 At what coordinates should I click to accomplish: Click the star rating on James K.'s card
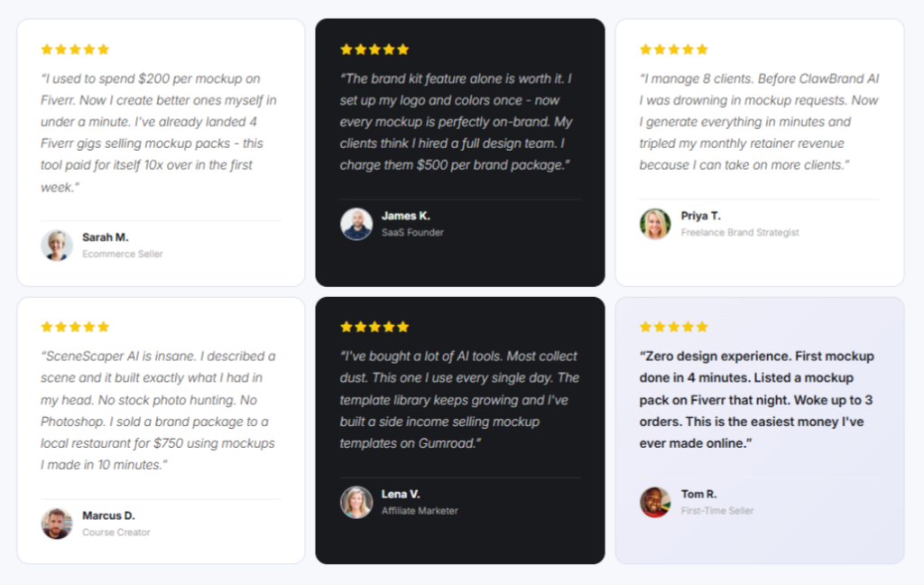tap(374, 49)
